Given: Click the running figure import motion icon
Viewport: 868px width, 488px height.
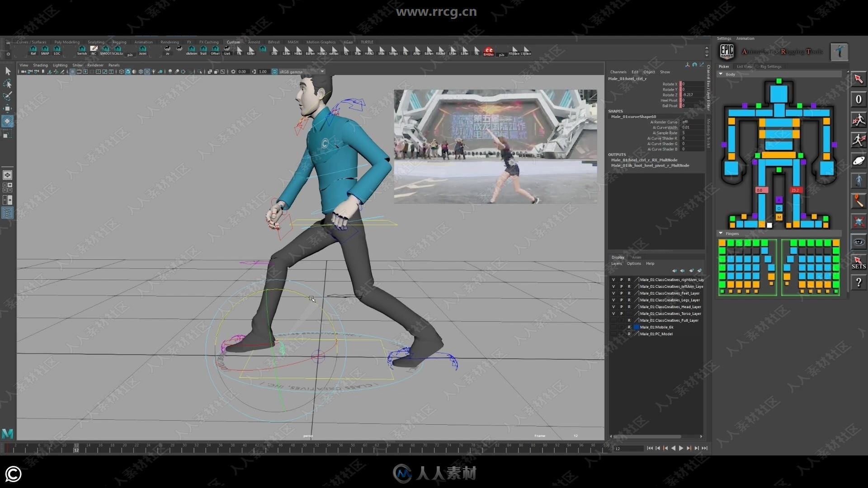Looking at the screenshot, I should [859, 120].
